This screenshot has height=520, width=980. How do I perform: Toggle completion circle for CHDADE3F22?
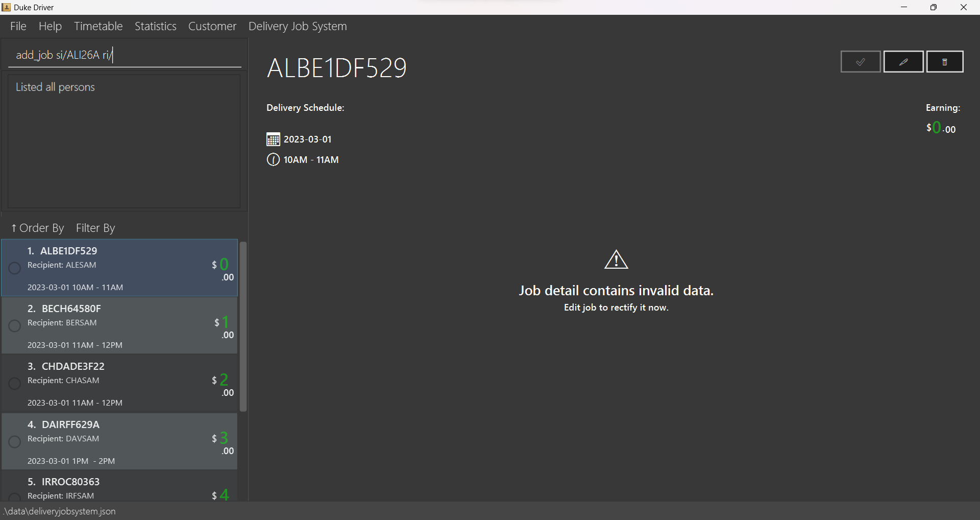14,383
